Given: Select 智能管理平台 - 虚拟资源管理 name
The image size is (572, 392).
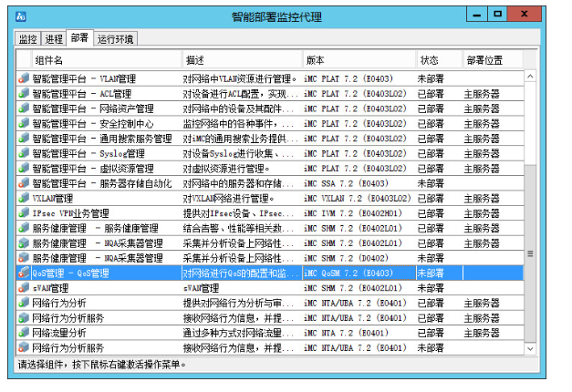Looking at the screenshot, I should click(x=93, y=169).
